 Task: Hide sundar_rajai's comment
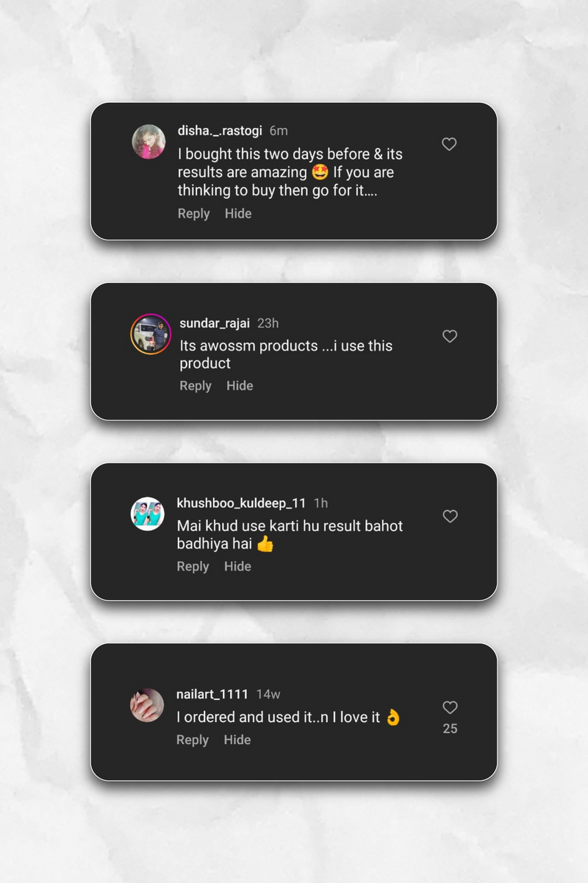240,386
